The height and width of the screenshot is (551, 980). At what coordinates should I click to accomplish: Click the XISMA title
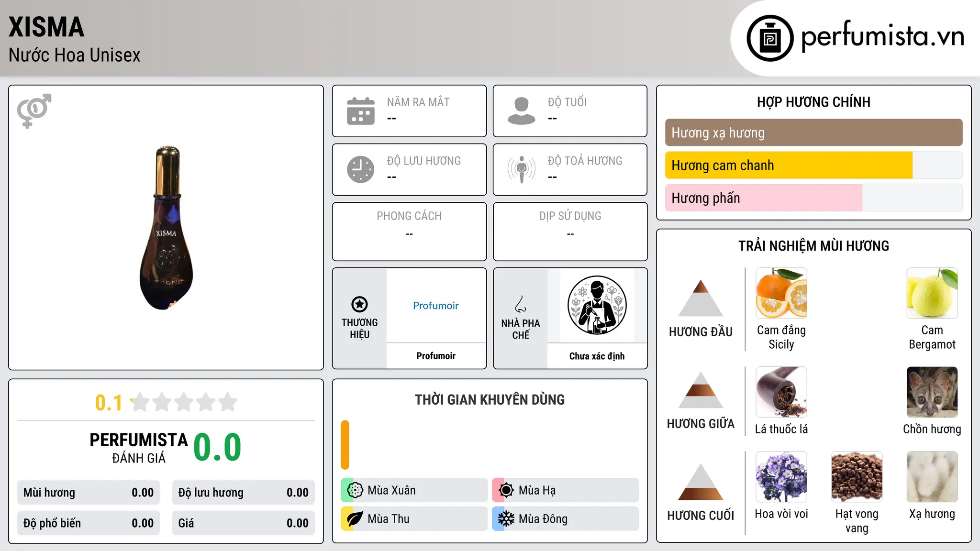click(46, 27)
